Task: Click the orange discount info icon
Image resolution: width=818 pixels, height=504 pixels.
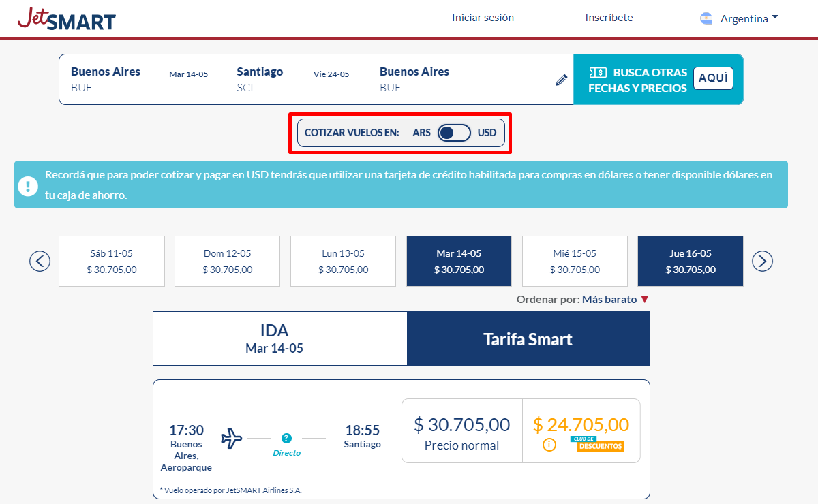Action: tap(549, 445)
